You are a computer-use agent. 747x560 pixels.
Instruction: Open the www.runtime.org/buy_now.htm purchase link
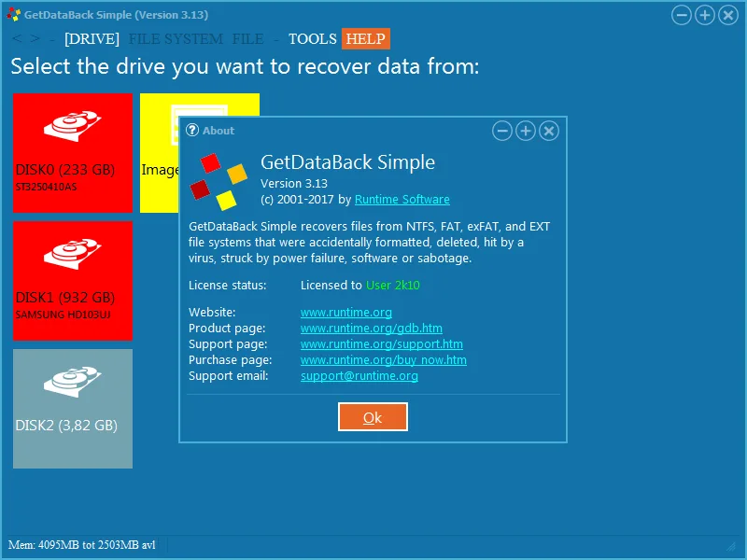[384, 359]
